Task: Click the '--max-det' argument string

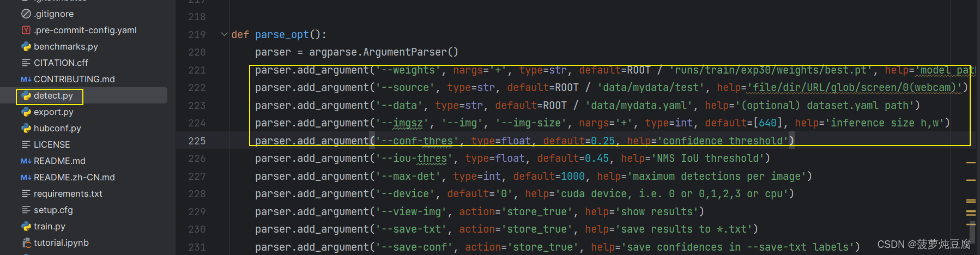Action: (x=408, y=177)
